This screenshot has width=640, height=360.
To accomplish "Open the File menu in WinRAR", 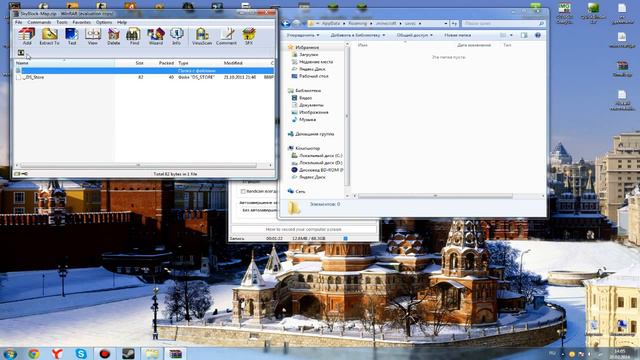I will [x=19, y=22].
